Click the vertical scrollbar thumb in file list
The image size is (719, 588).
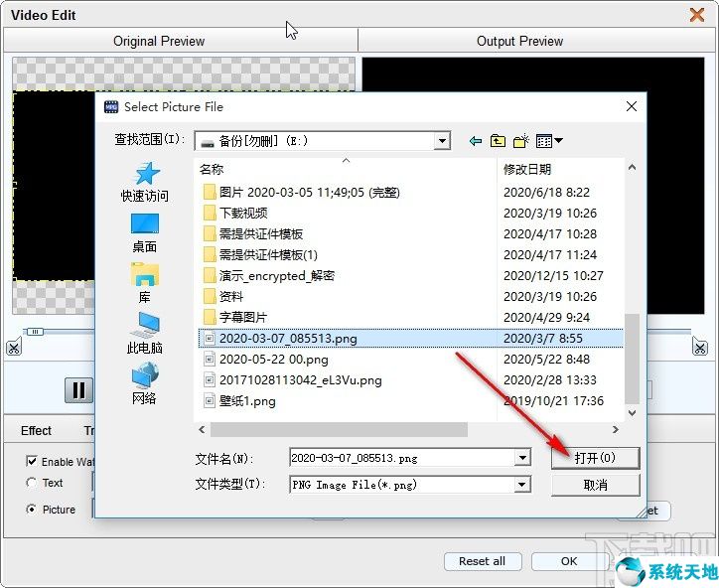[x=632, y=359]
